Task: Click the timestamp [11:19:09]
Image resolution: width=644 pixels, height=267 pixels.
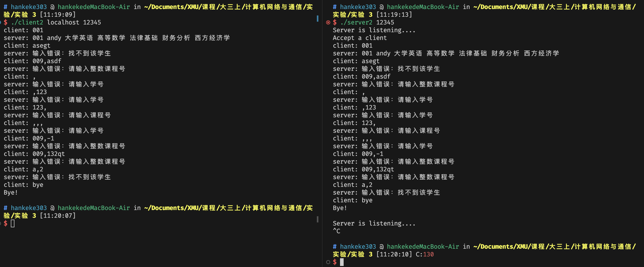Action: tap(57, 15)
